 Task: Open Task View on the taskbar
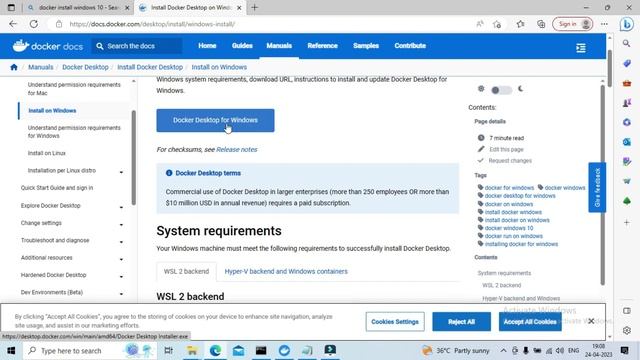click(x=168, y=351)
